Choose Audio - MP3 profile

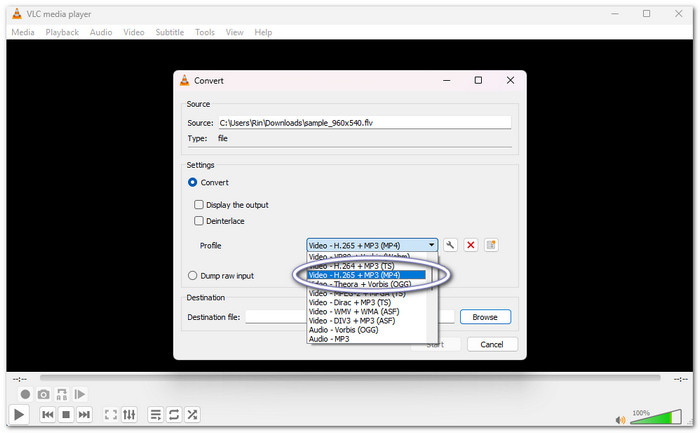point(367,339)
